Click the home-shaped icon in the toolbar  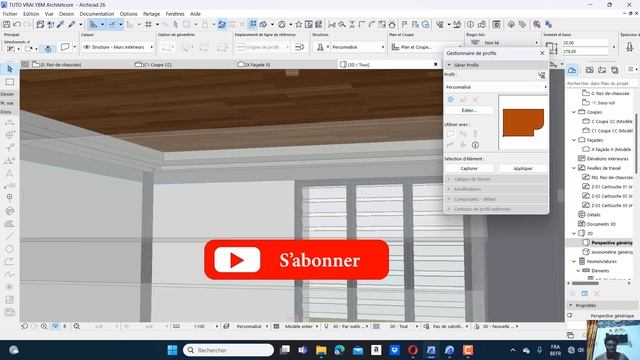pos(392,24)
